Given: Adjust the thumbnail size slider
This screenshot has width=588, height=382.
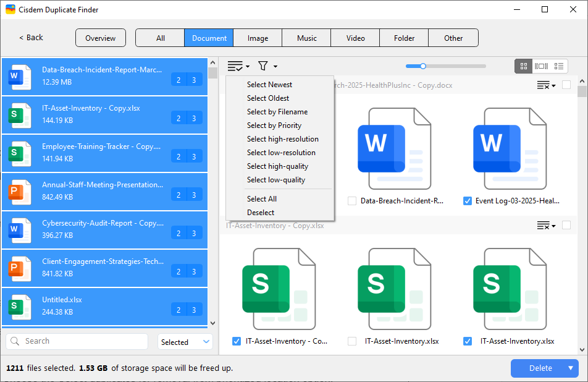Looking at the screenshot, I should [x=423, y=66].
